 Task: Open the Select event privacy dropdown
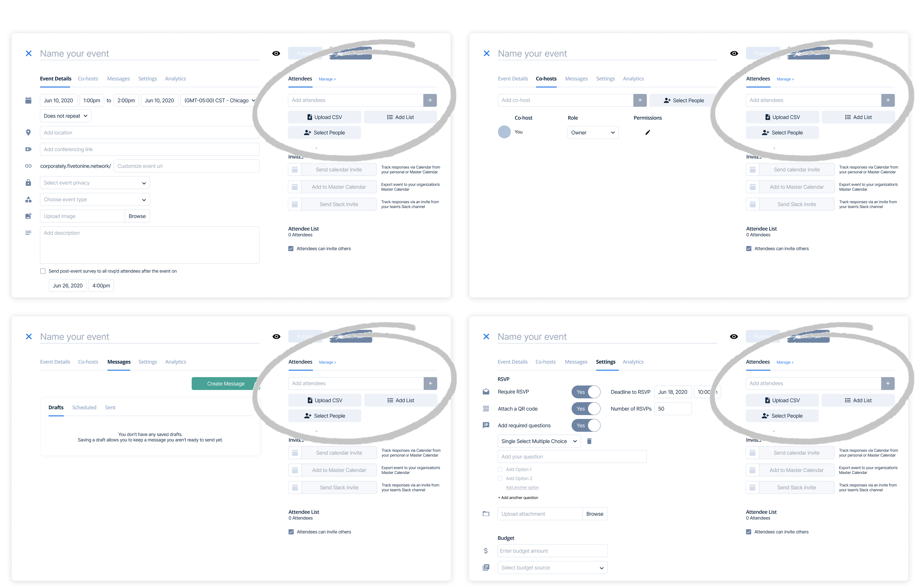tap(95, 183)
